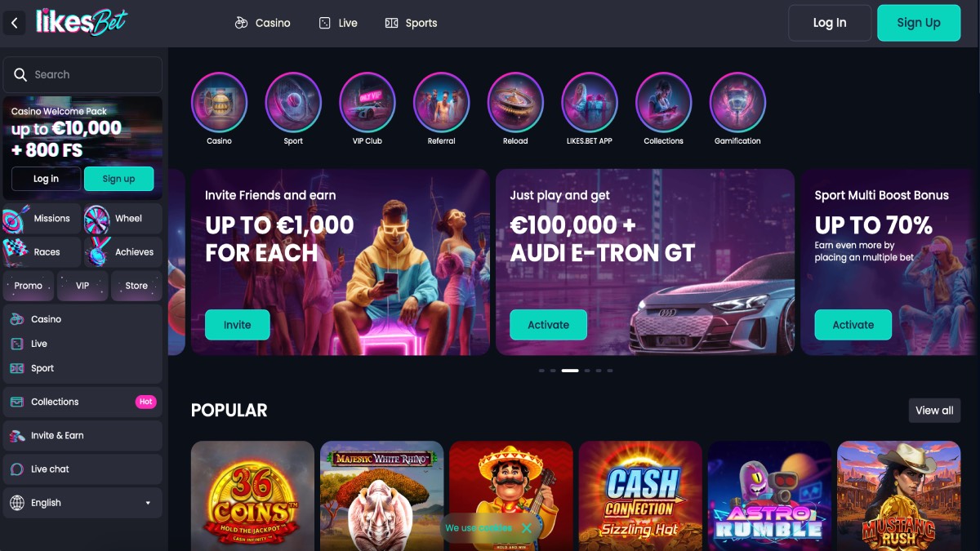Open the Gamification trophy circle icon
Image resolution: width=980 pixels, height=551 pixels.
coord(737,101)
